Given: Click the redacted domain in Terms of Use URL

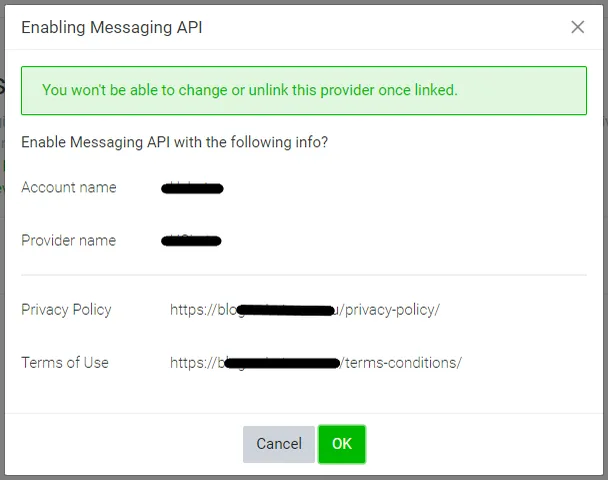Looking at the screenshot, I should coord(282,363).
